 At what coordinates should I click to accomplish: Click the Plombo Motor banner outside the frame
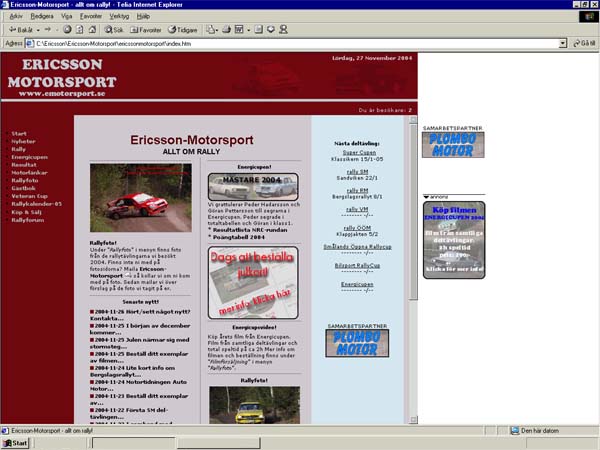(x=453, y=145)
